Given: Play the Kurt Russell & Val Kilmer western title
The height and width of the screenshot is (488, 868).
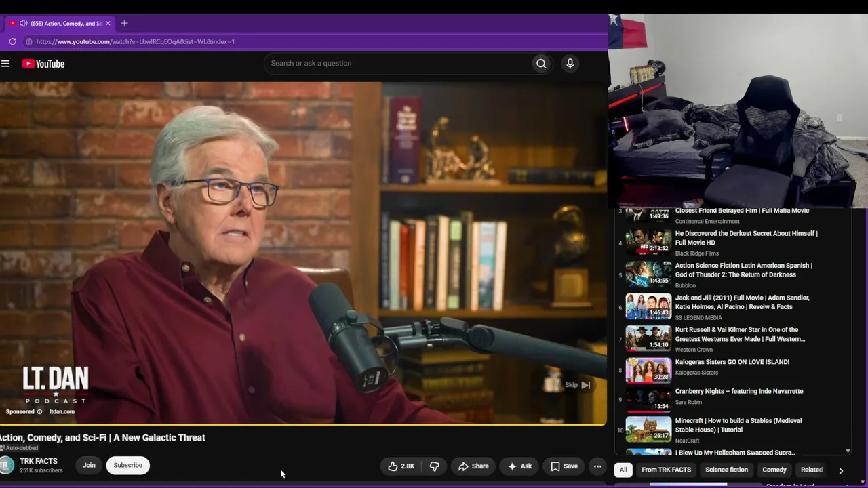Looking at the screenshot, I should pos(741,334).
